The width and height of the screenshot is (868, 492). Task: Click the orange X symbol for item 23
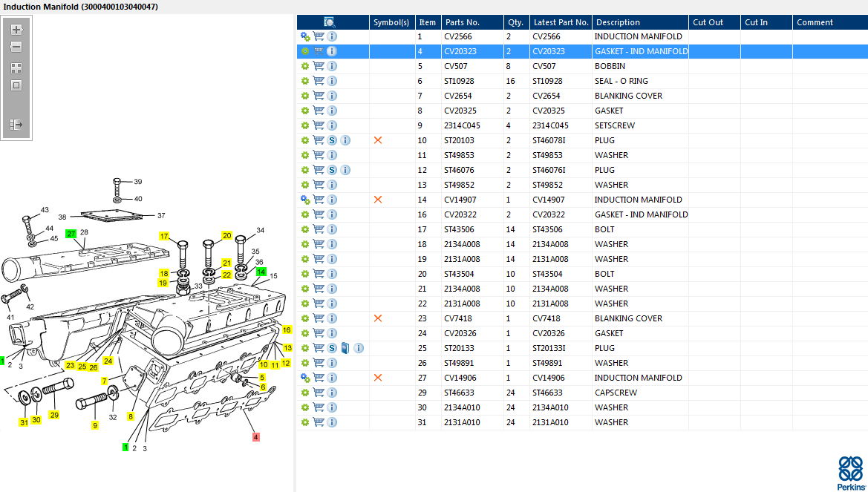click(x=378, y=318)
